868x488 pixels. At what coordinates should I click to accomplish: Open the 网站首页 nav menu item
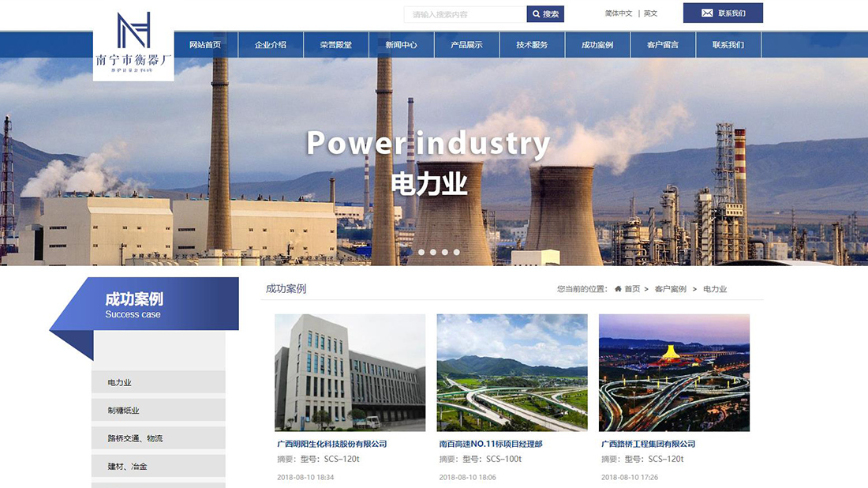pyautogui.click(x=205, y=45)
